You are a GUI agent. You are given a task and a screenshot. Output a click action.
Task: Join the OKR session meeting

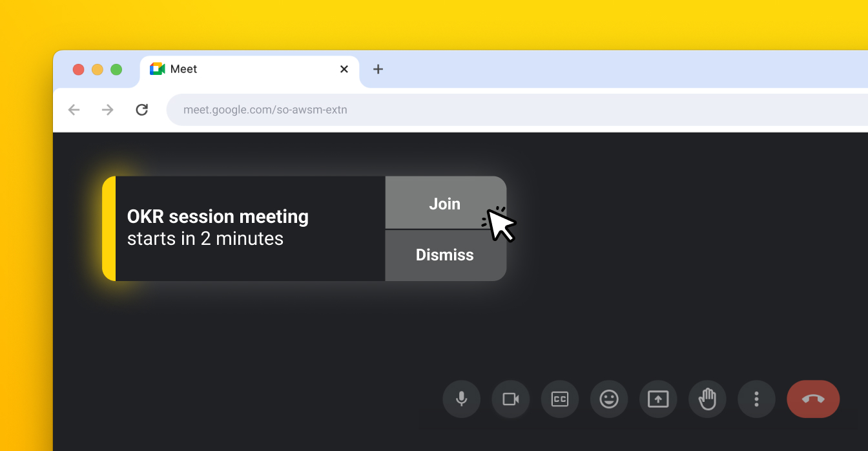coord(445,203)
